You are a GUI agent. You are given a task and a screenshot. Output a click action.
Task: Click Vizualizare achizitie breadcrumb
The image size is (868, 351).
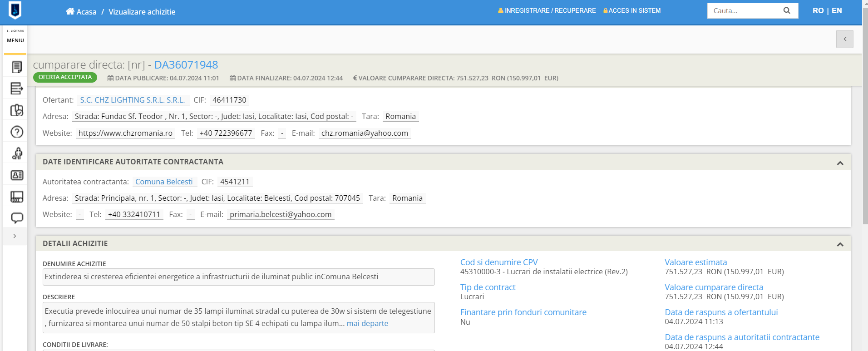142,12
